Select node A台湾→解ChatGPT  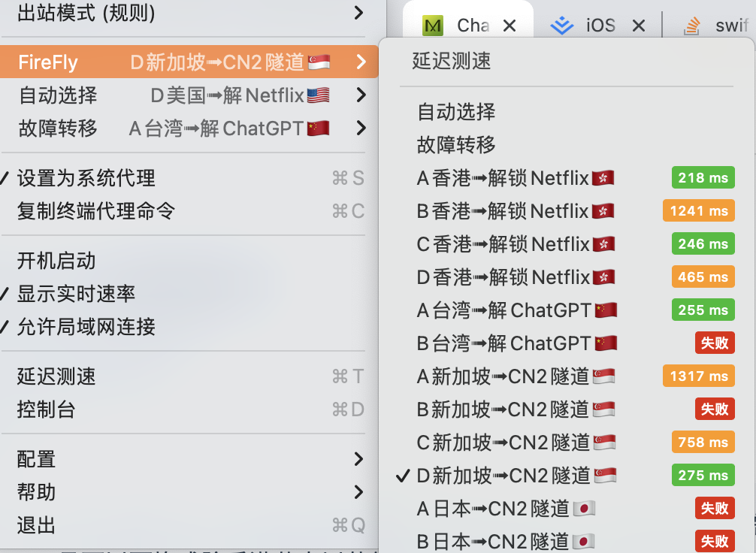coord(567,310)
